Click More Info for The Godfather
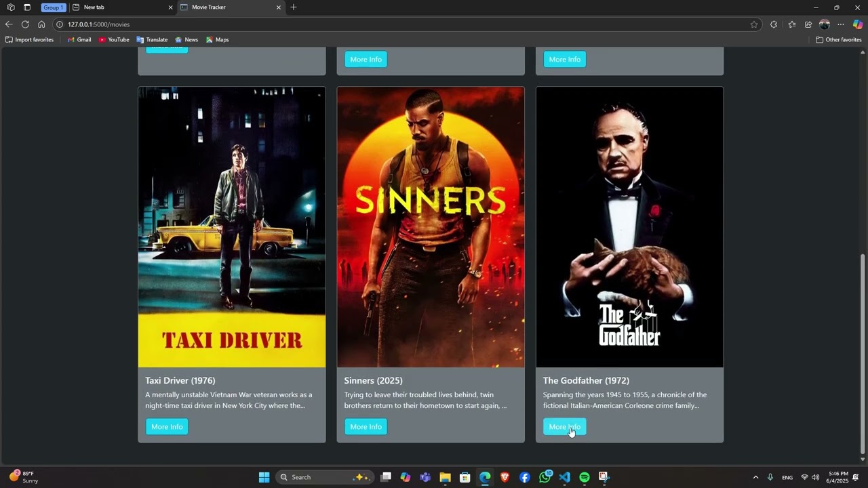This screenshot has height=488, width=868. point(564,427)
